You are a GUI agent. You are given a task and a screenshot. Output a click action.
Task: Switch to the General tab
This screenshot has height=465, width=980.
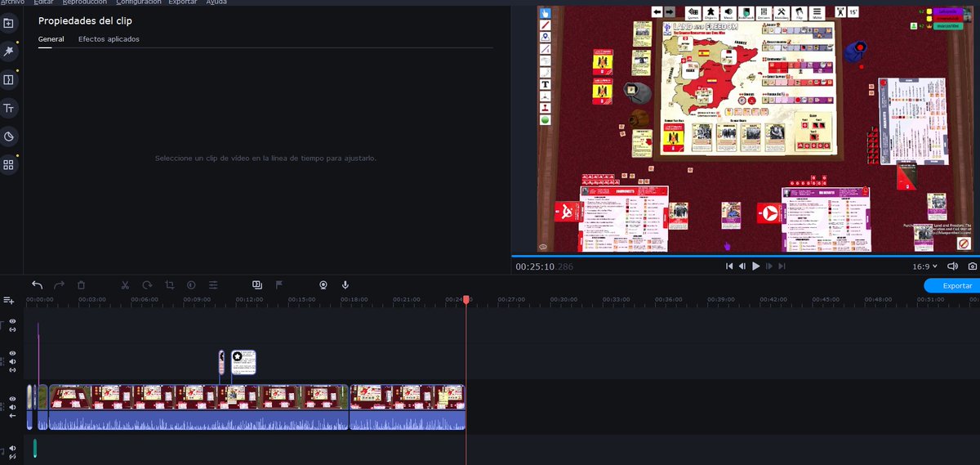pyautogui.click(x=51, y=39)
